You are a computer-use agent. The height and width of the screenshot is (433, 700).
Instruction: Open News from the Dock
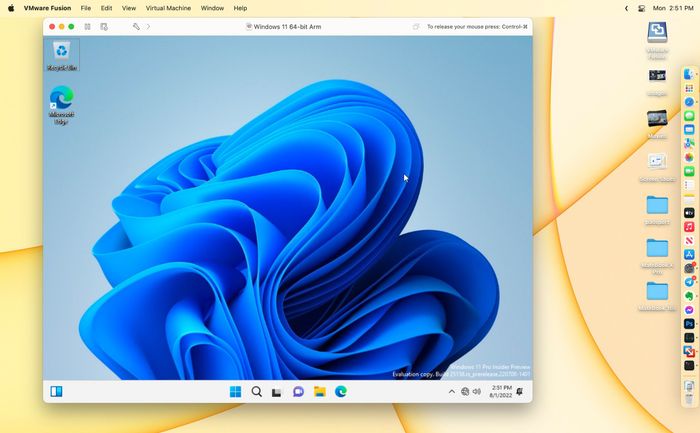[689, 240]
